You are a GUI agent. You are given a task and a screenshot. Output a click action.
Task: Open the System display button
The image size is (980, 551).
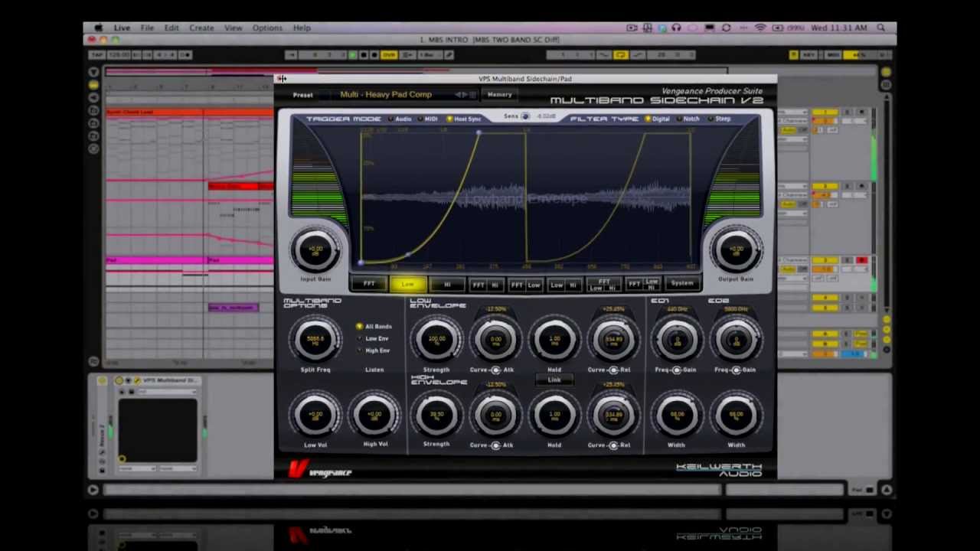pyautogui.click(x=681, y=285)
